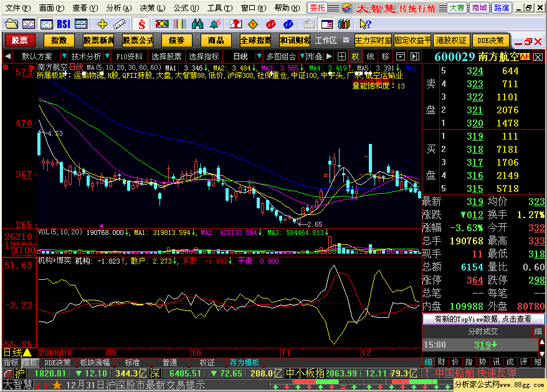The width and height of the screenshot is (547, 392).
Task: Click the 港股权证 button
Action: [451, 41]
